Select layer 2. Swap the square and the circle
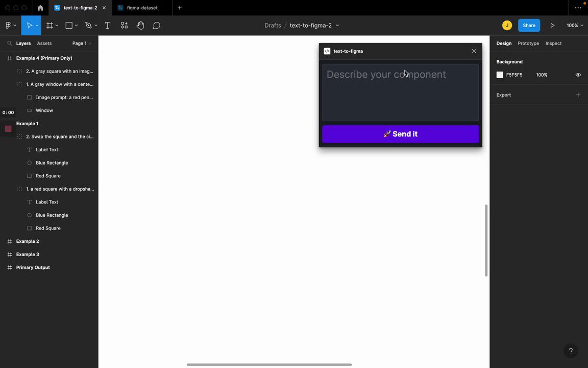The width and height of the screenshot is (588, 368). click(x=49, y=136)
